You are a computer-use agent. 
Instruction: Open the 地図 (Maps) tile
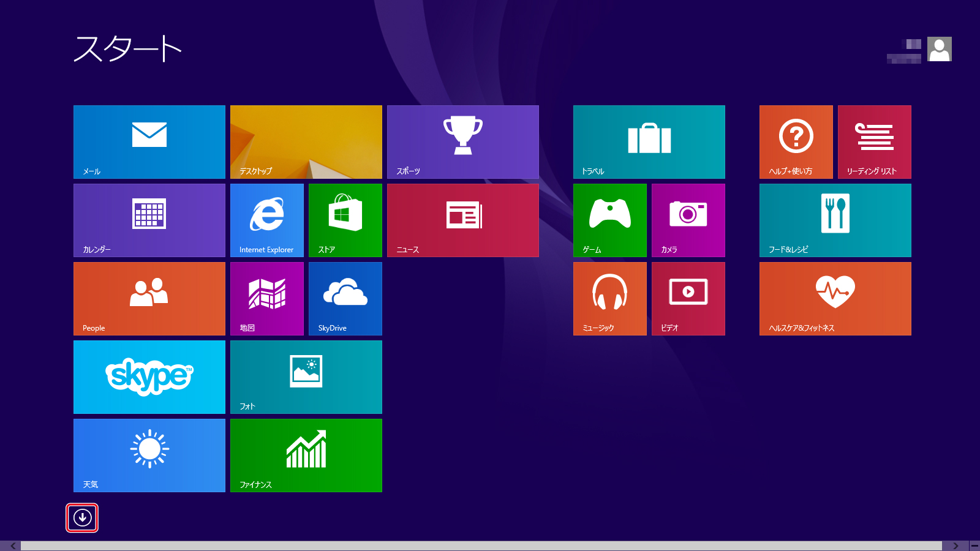coord(267,299)
